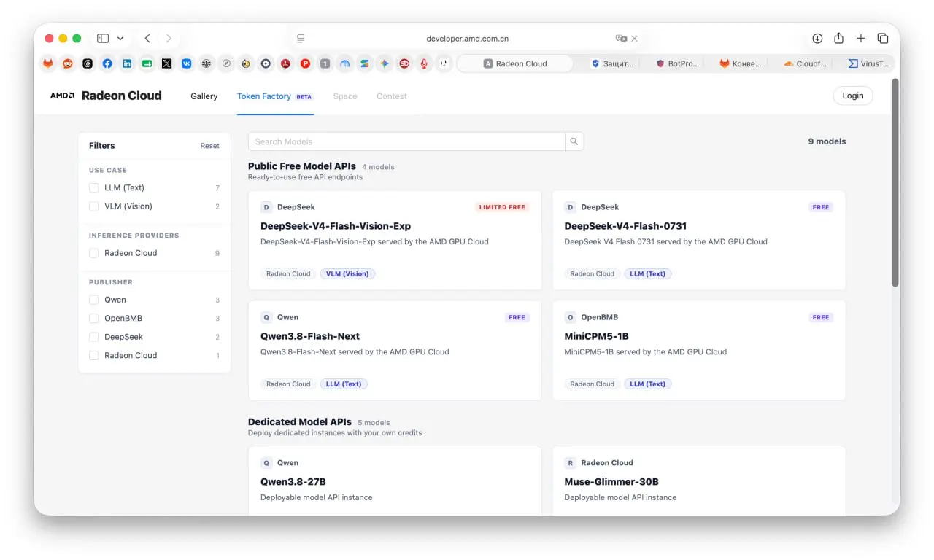Toggle the Safari sidebar icon
Image resolution: width=934 pixels, height=560 pixels.
pos(103,39)
